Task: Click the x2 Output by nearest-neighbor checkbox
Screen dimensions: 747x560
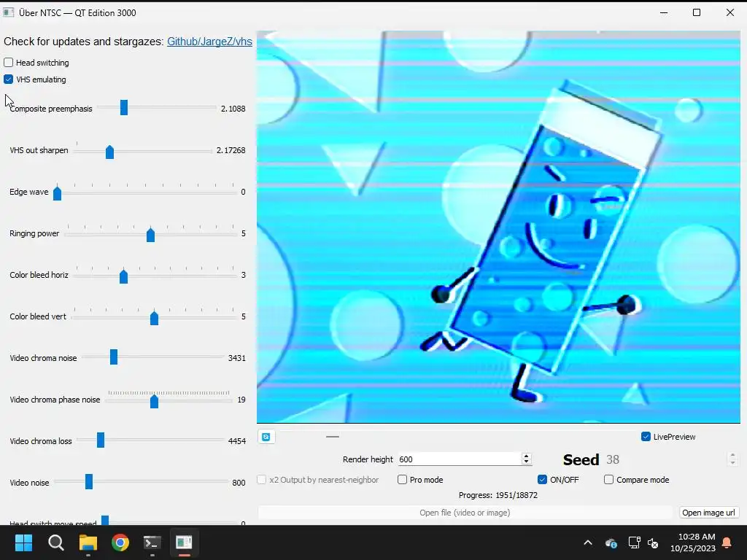Action: tap(262, 480)
